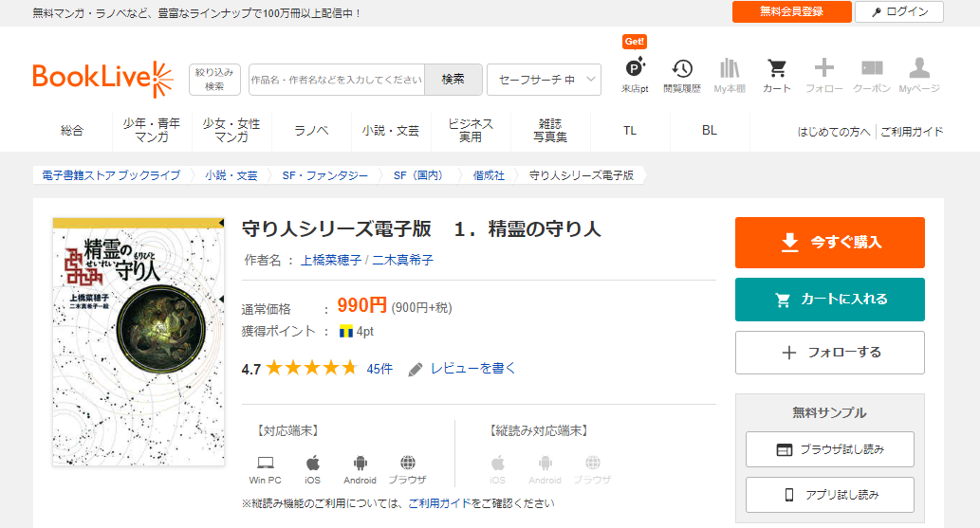
Task: Click the Win PC device icon
Action: 265,463
